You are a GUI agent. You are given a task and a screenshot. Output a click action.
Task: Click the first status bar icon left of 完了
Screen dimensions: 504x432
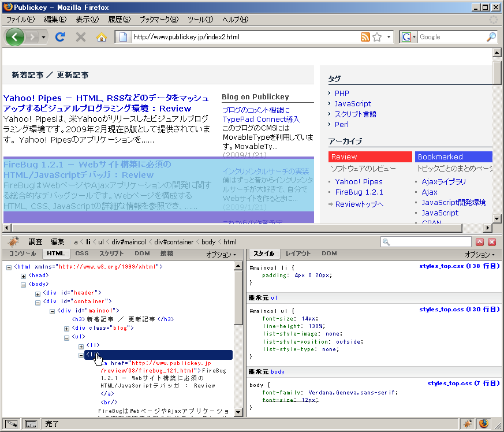coord(12,424)
